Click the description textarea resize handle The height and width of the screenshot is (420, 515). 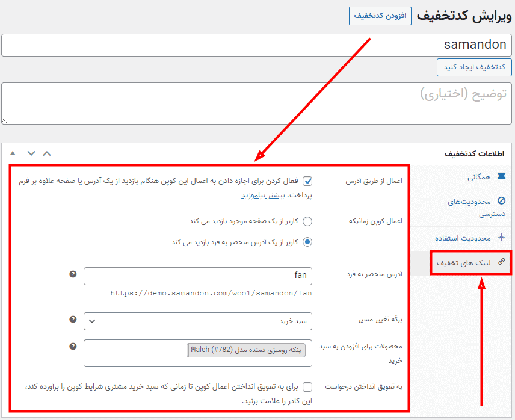pyautogui.click(x=5, y=121)
